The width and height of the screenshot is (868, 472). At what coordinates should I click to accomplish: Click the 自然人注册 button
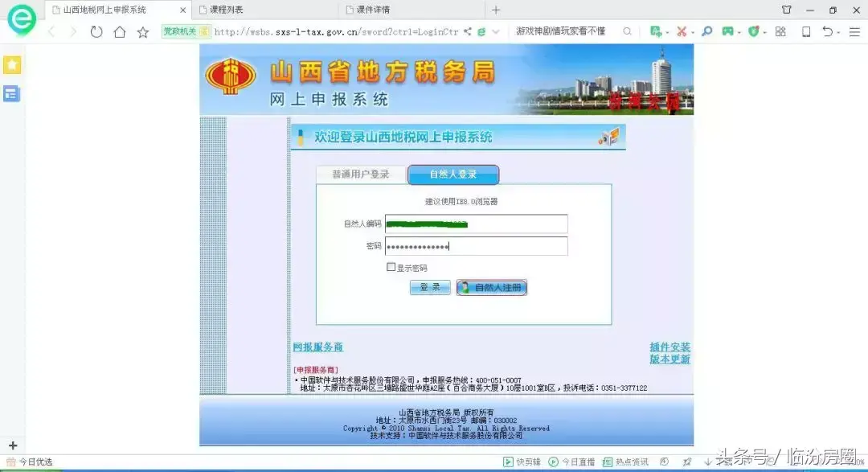click(x=492, y=288)
